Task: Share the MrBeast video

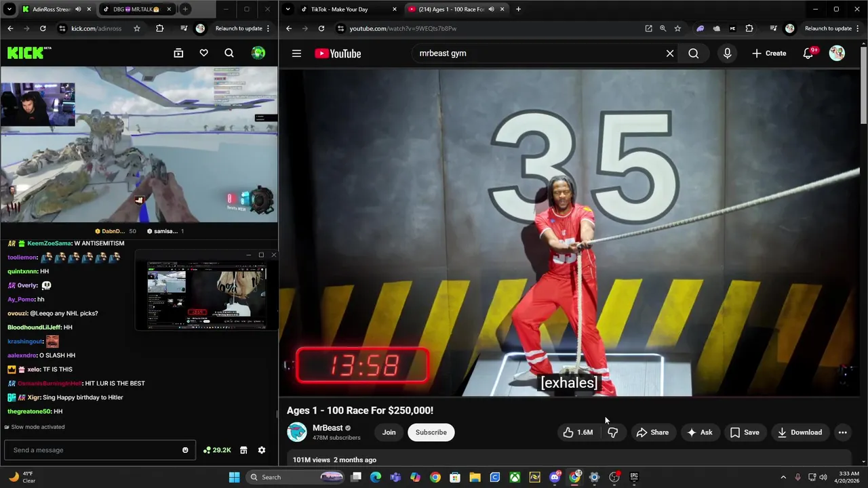Action: click(x=652, y=432)
